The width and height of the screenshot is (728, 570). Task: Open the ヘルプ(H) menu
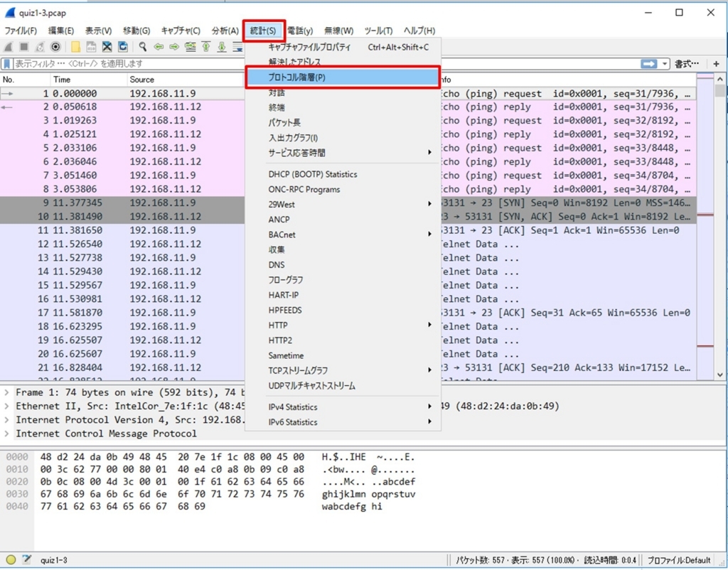click(x=419, y=31)
